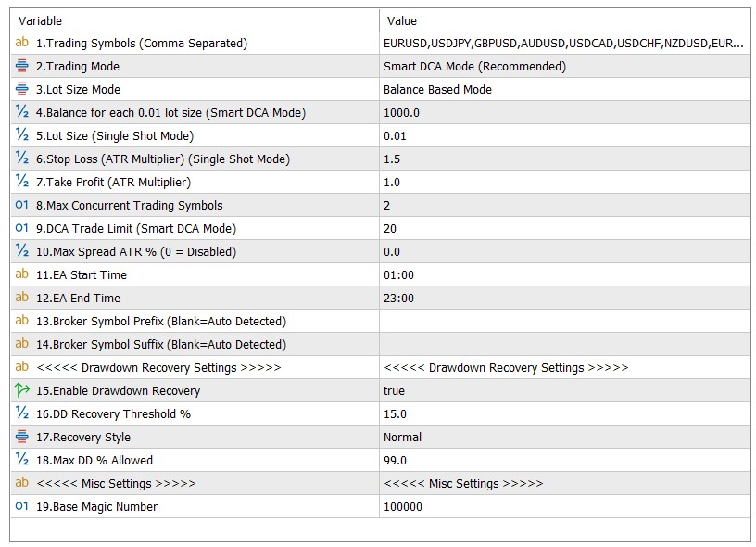
Task: Click the string icon beside Trading Symbols row
Action: (x=21, y=43)
